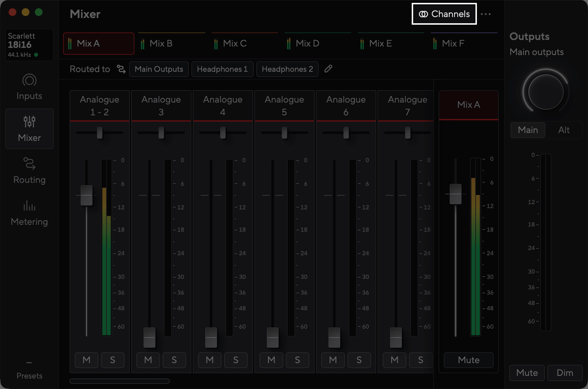This screenshot has height=389, width=588.
Task: Mute the Analogue 5 channel
Action: click(x=271, y=360)
